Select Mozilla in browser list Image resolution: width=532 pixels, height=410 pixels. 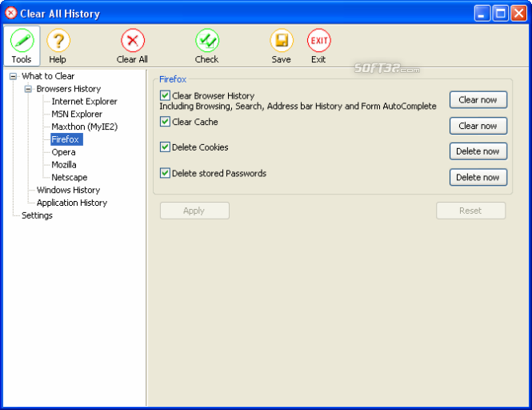coord(64,164)
